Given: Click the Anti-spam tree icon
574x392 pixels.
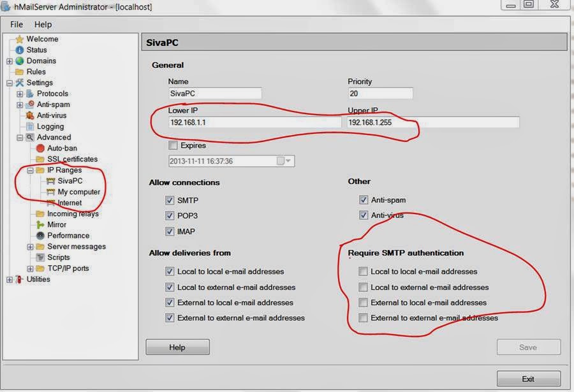Looking at the screenshot, I should (30, 105).
